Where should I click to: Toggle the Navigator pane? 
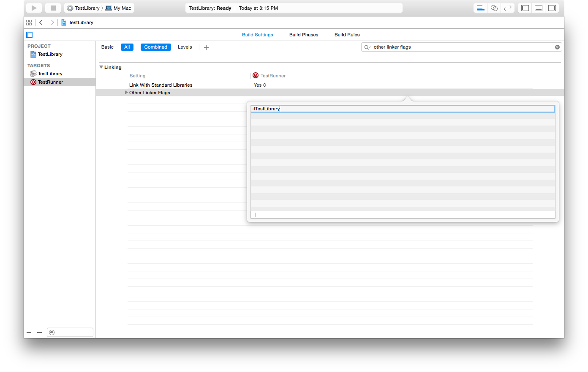pos(525,8)
